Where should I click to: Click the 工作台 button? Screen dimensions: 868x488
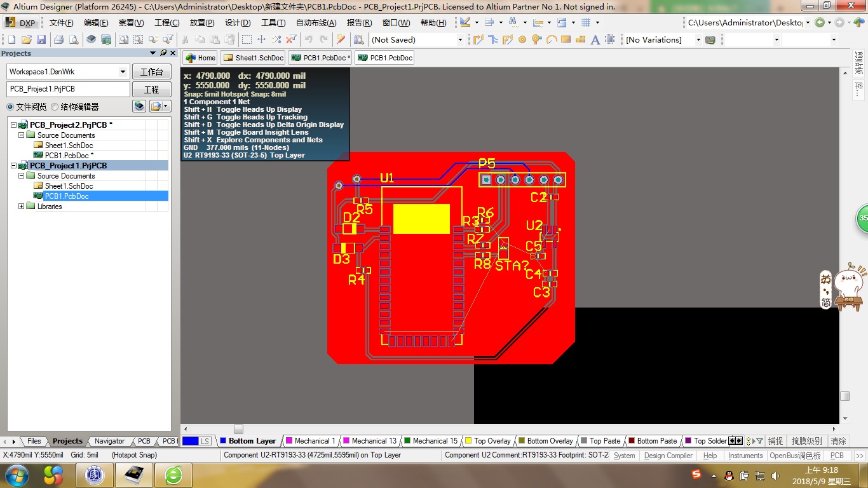tap(152, 72)
